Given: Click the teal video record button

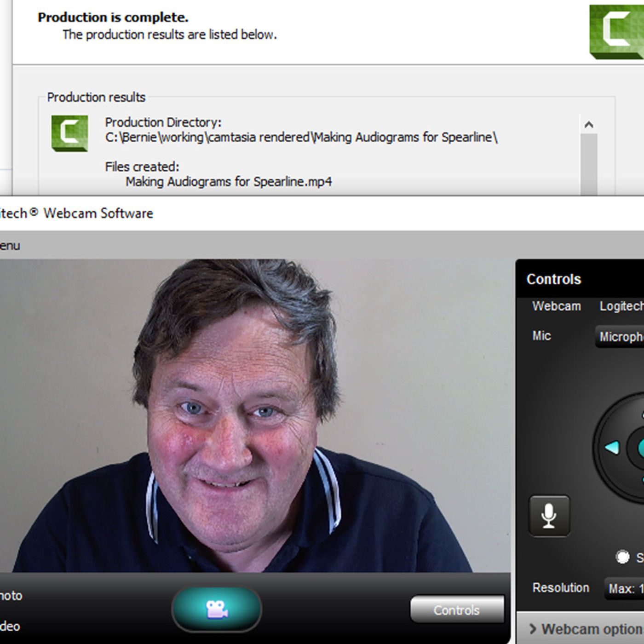Looking at the screenshot, I should click(x=216, y=609).
